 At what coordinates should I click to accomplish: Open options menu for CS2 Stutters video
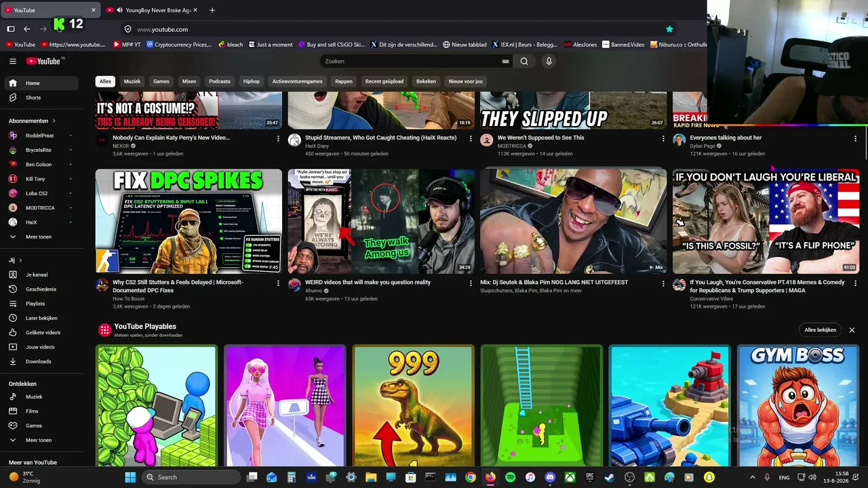[278, 283]
